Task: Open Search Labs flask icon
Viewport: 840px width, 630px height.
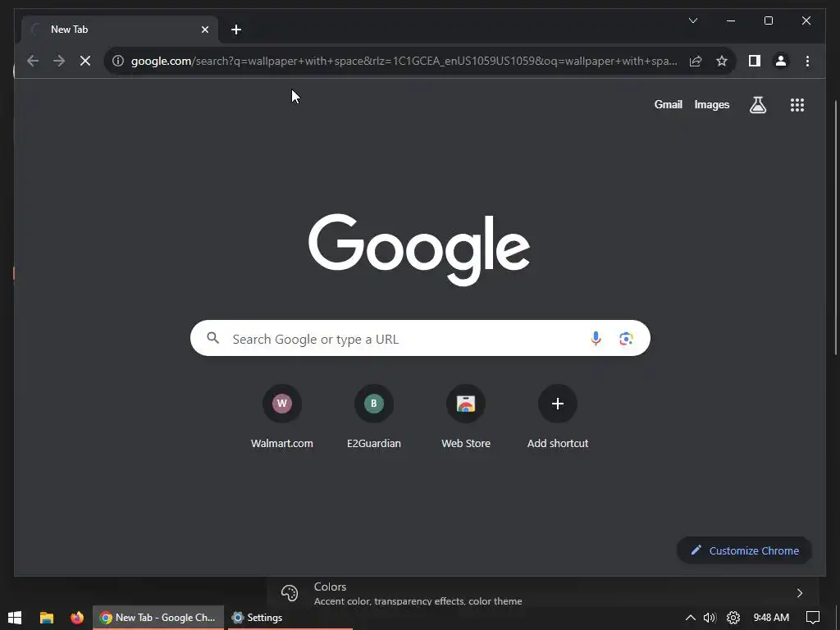Action: [x=757, y=105]
